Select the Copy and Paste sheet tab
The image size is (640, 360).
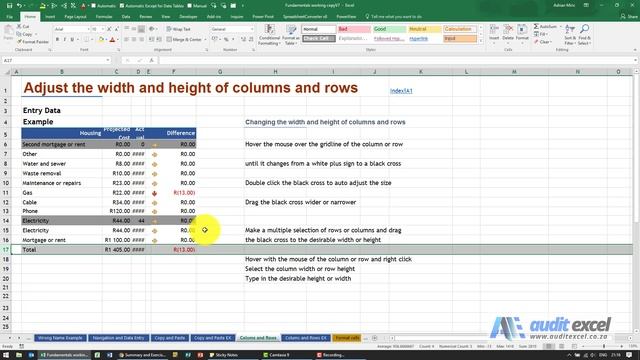169,338
